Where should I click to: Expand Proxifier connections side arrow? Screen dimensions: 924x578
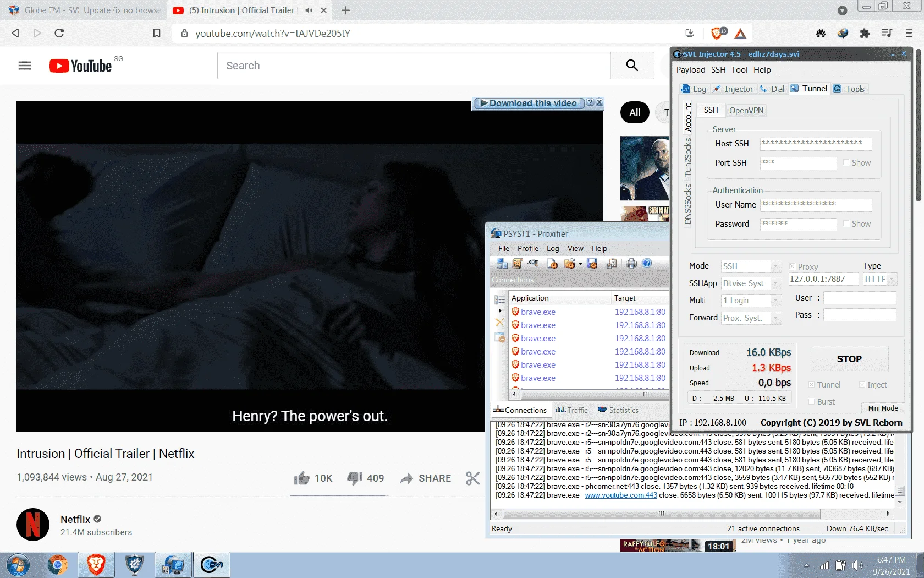500,311
